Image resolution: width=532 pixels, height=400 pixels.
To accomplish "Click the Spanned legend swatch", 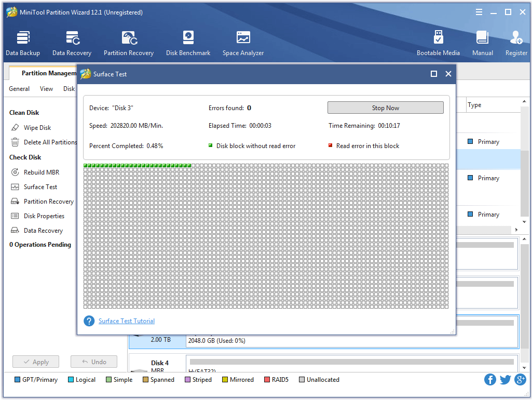I will tap(145, 380).
